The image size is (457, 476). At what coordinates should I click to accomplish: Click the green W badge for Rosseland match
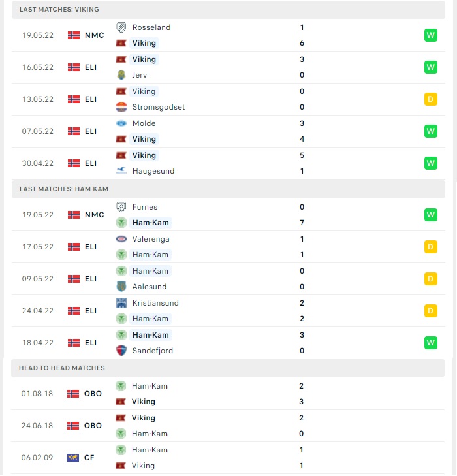click(431, 35)
